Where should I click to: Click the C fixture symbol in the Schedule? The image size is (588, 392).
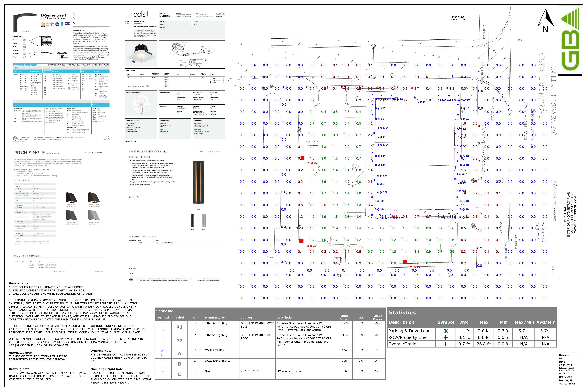click(163, 374)
